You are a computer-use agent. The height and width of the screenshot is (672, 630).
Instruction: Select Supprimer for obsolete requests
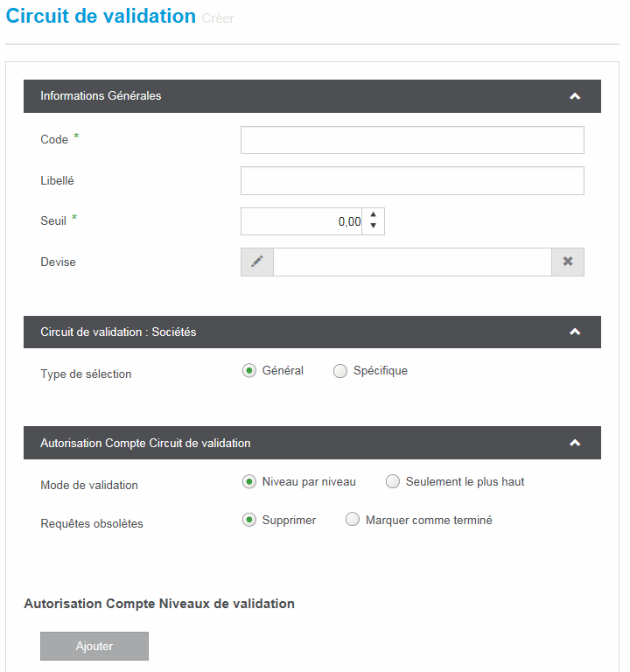coord(249,520)
